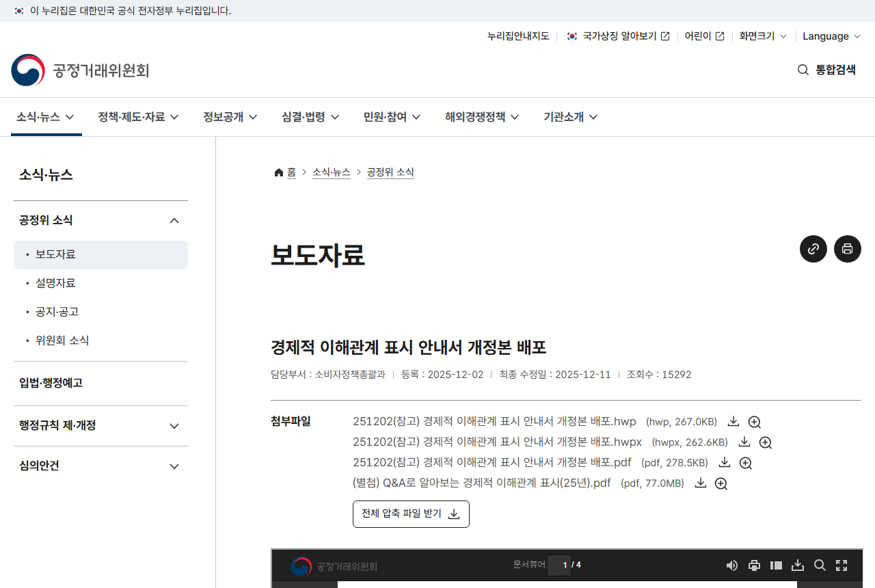The width and height of the screenshot is (875, 588).
Task: Click the home icon in the breadcrumb
Action: click(x=279, y=172)
